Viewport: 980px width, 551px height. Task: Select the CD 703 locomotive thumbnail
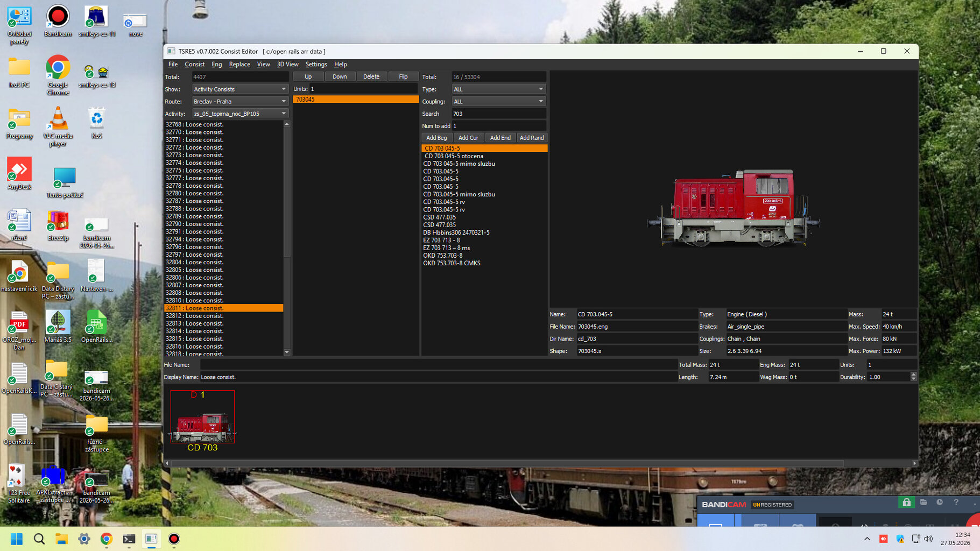point(202,417)
